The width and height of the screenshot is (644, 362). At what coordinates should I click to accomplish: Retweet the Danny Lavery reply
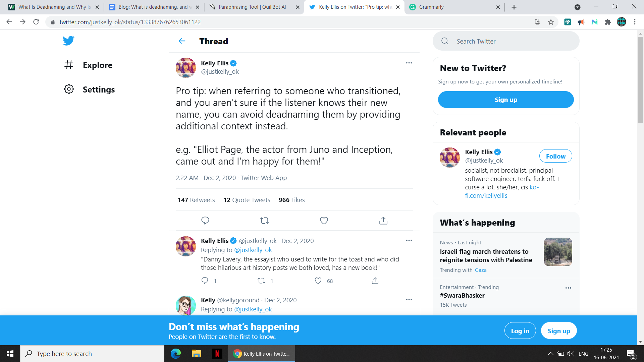261,281
